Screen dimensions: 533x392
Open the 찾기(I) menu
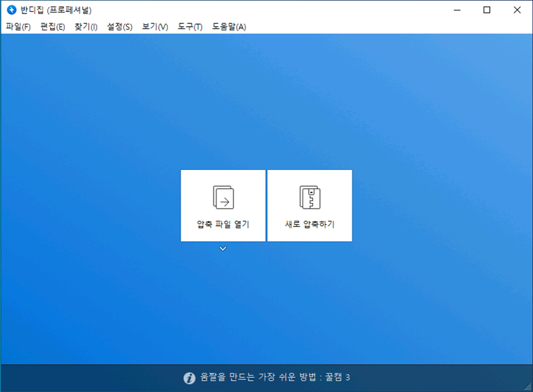(x=86, y=27)
